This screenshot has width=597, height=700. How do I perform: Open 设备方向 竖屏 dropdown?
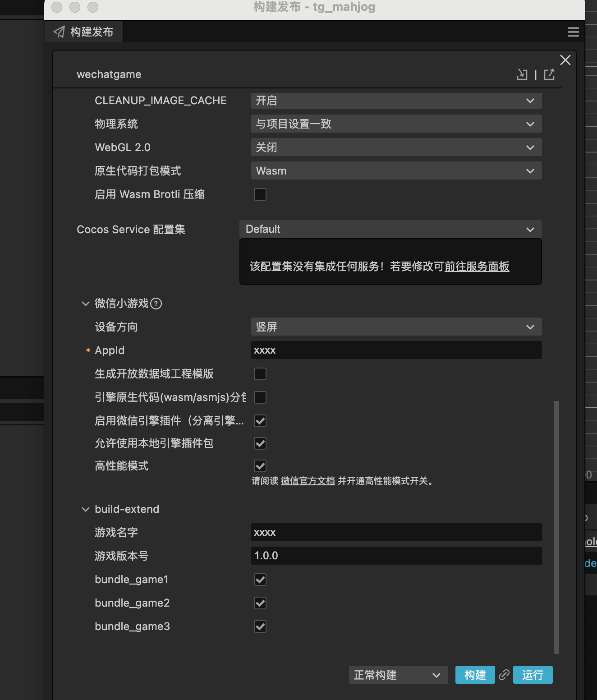click(396, 327)
